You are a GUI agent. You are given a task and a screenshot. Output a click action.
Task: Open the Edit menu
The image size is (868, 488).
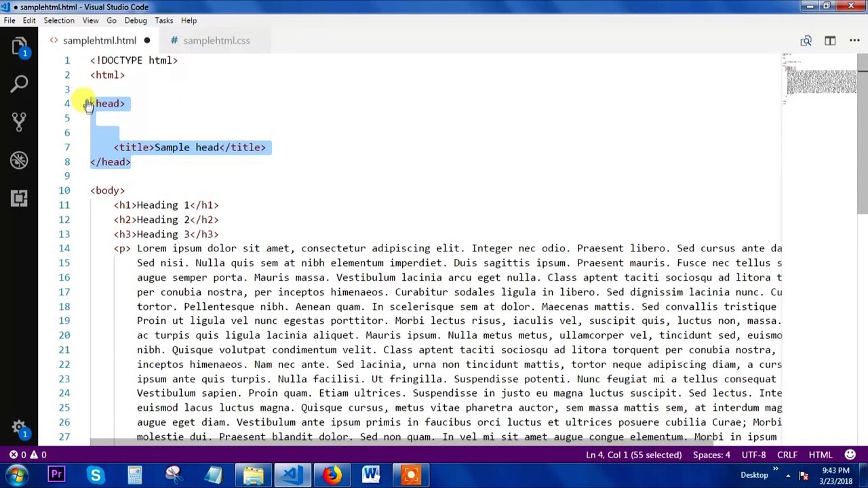pyautogui.click(x=29, y=20)
